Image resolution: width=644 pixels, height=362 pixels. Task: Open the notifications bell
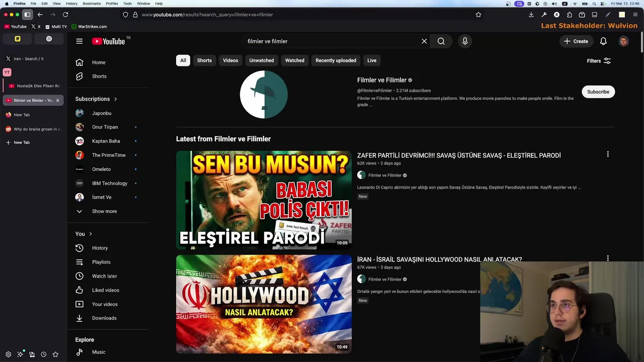click(603, 41)
